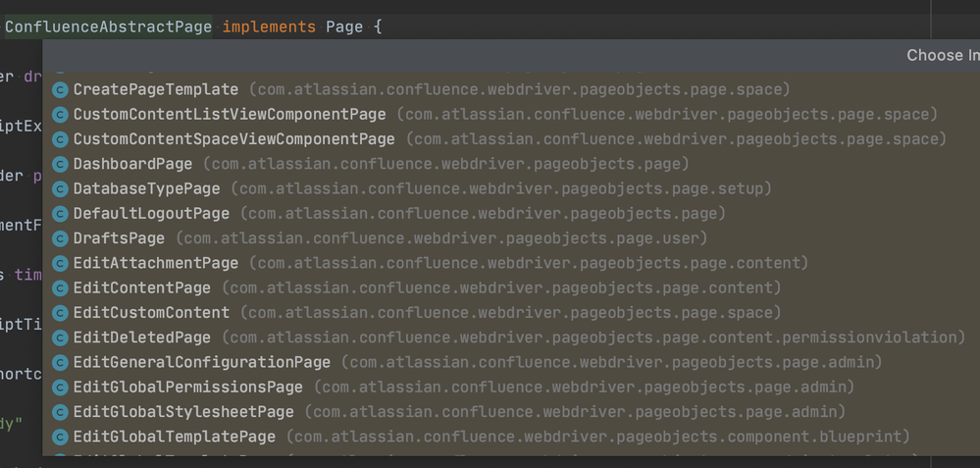Choose CustomContentListViewComponentPage from the list
The image size is (980, 468).
[511, 115]
